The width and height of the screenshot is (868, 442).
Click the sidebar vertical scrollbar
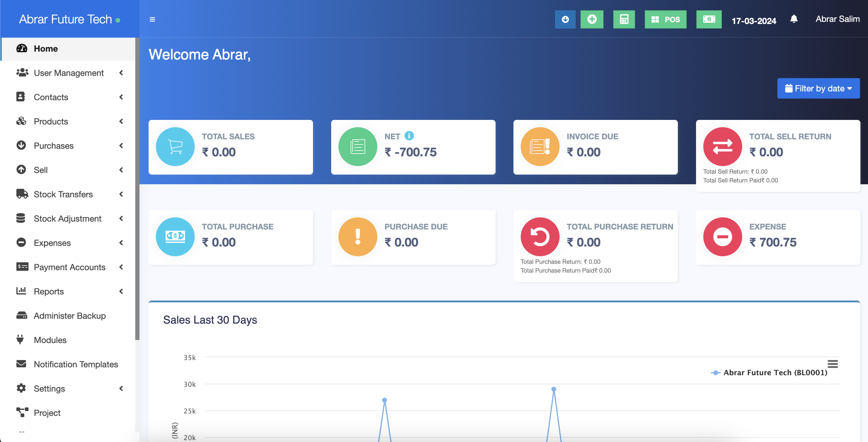pos(137,189)
